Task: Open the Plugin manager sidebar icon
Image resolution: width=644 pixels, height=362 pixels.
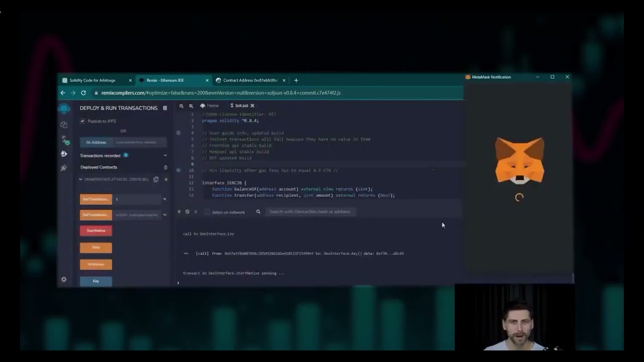Action: point(64,168)
